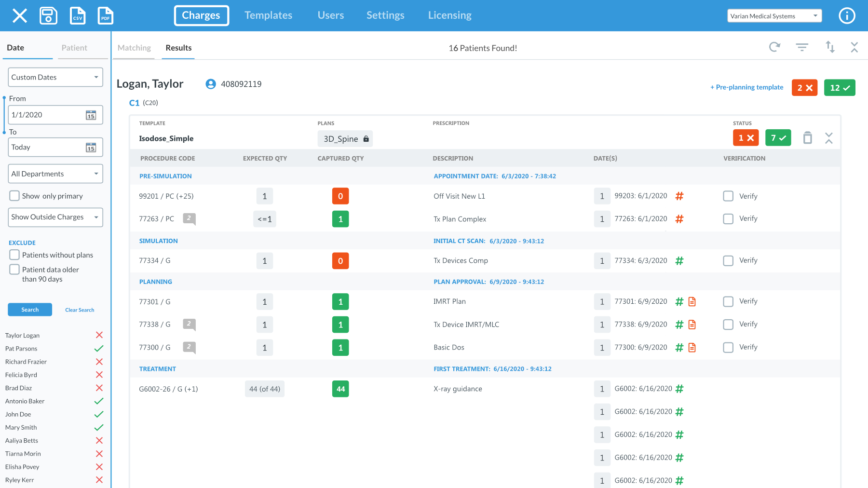Image resolution: width=868 pixels, height=488 pixels.
Task: Click the green 7 check template status badge
Action: [x=778, y=138]
